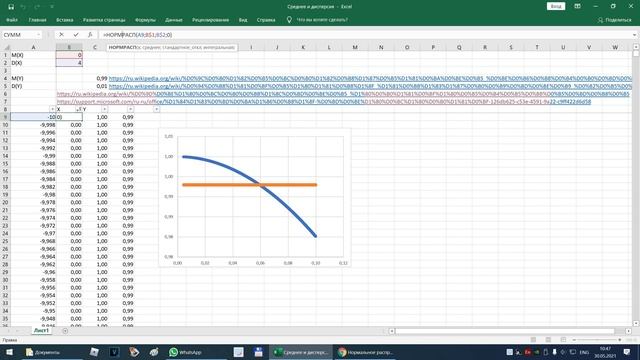Viewport: 640px width, 360px height.
Task: Open the Данные ribbon tab
Action: point(174,20)
